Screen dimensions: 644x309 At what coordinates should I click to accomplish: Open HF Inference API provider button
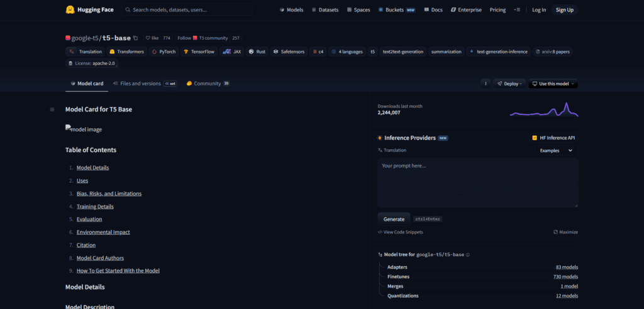click(555, 138)
